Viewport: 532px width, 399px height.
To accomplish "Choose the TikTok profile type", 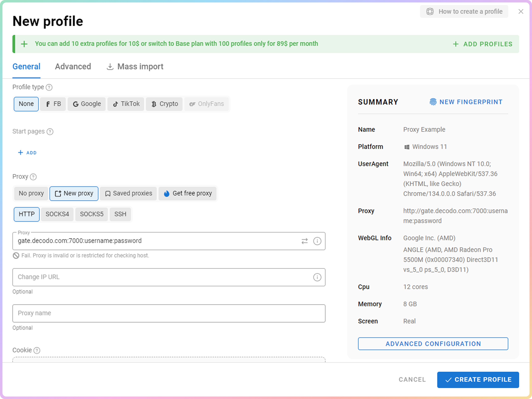I will click(x=126, y=104).
